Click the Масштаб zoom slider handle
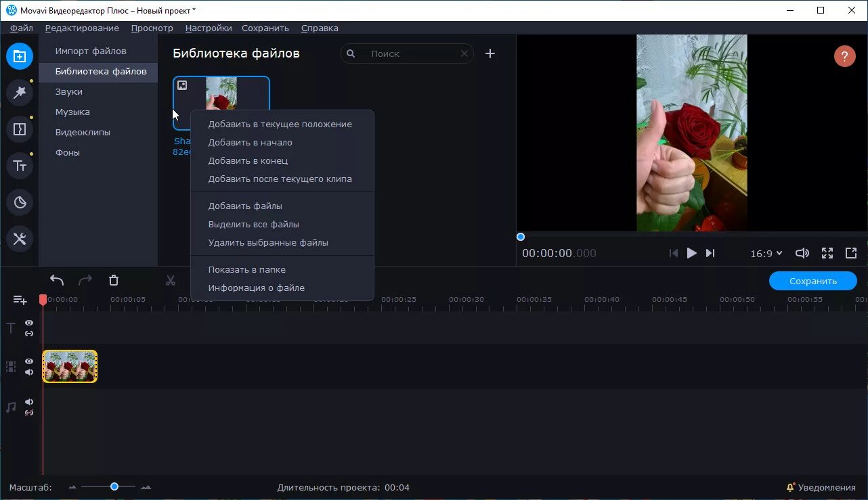This screenshot has width=868, height=500. 114,486
